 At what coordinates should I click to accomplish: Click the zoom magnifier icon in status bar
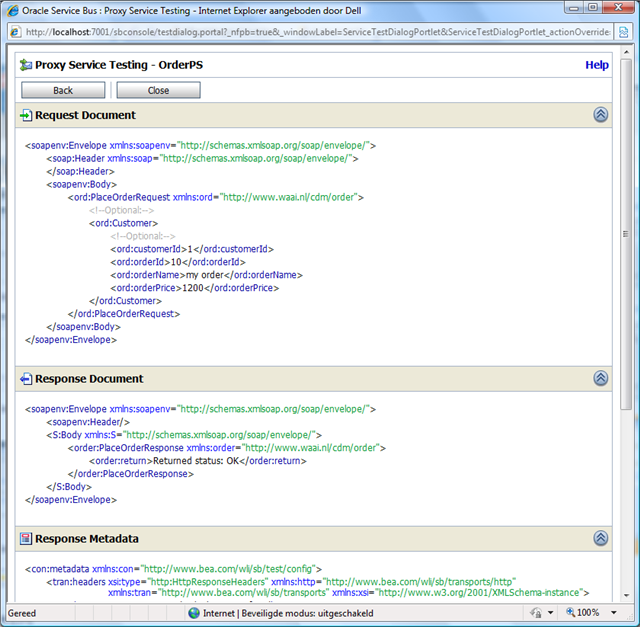(x=570, y=612)
